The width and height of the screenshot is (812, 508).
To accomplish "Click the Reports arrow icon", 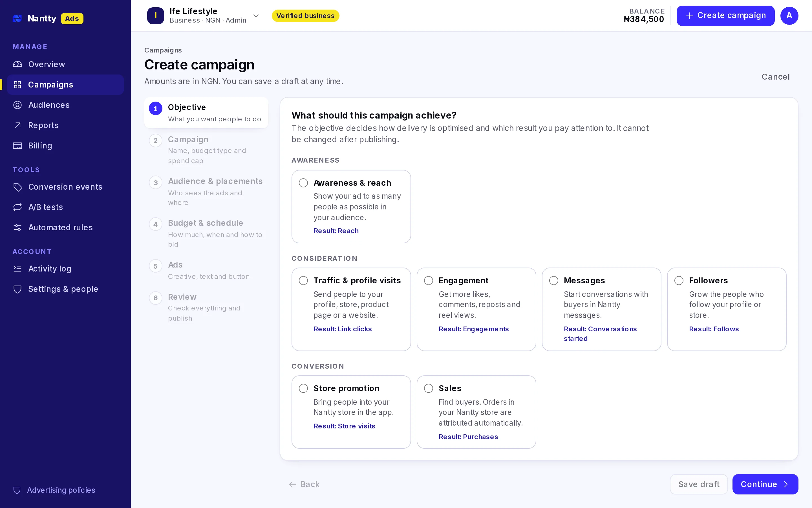I will coord(17,125).
